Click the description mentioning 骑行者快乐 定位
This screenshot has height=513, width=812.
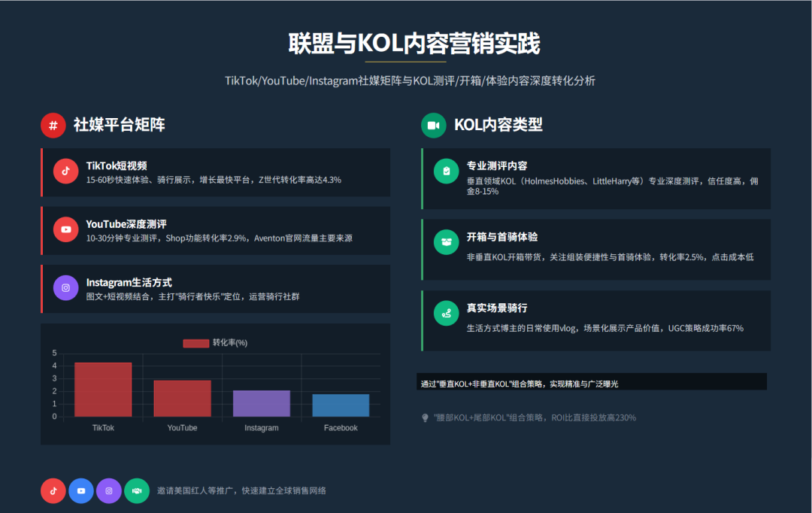(x=192, y=297)
